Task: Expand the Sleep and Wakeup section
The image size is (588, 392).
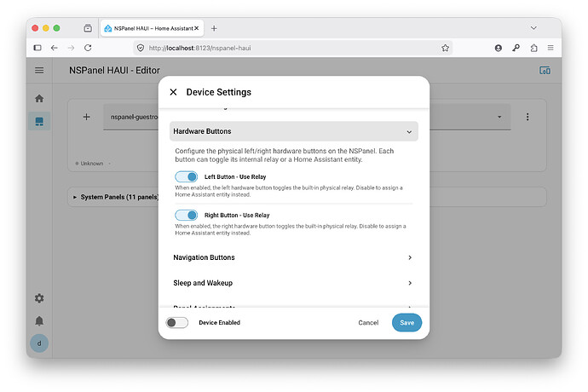Action: click(x=294, y=283)
